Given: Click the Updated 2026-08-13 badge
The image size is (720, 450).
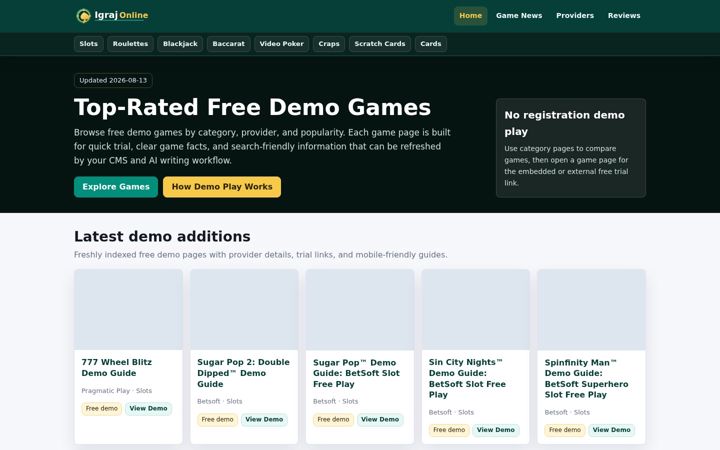Looking at the screenshot, I should 113,80.
